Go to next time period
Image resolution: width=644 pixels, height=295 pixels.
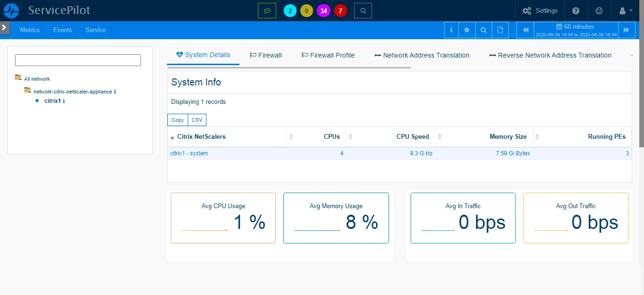[626, 30]
